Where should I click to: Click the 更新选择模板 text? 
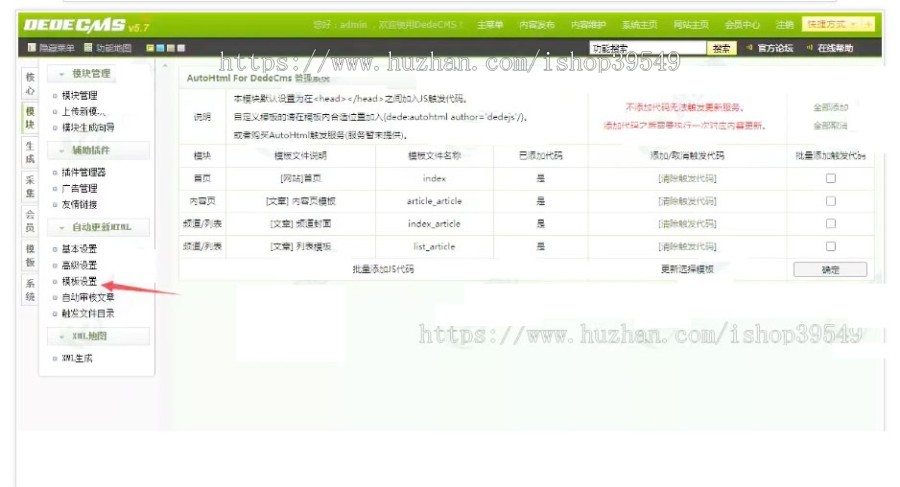[x=687, y=269]
